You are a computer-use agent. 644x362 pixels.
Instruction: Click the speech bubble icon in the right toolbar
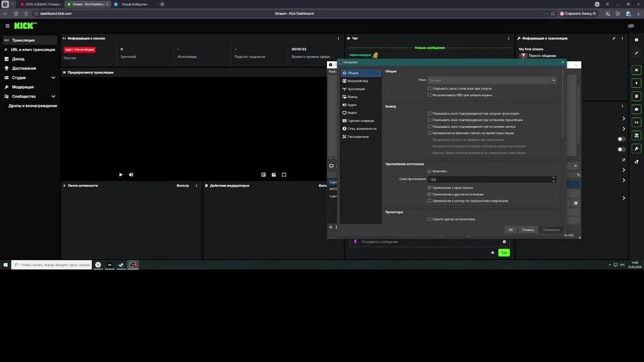(636, 109)
